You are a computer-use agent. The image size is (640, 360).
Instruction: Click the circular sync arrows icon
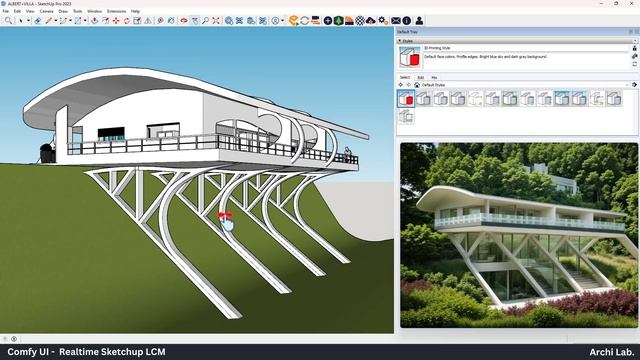304,20
